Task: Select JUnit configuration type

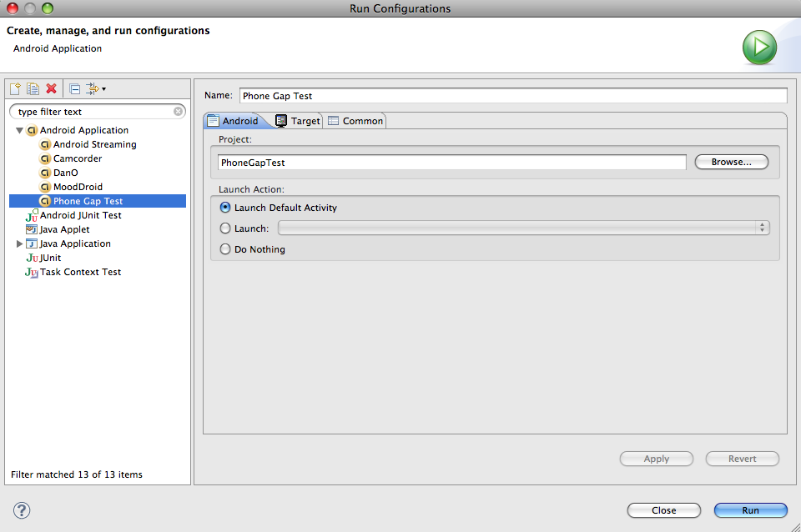Action: coord(51,258)
